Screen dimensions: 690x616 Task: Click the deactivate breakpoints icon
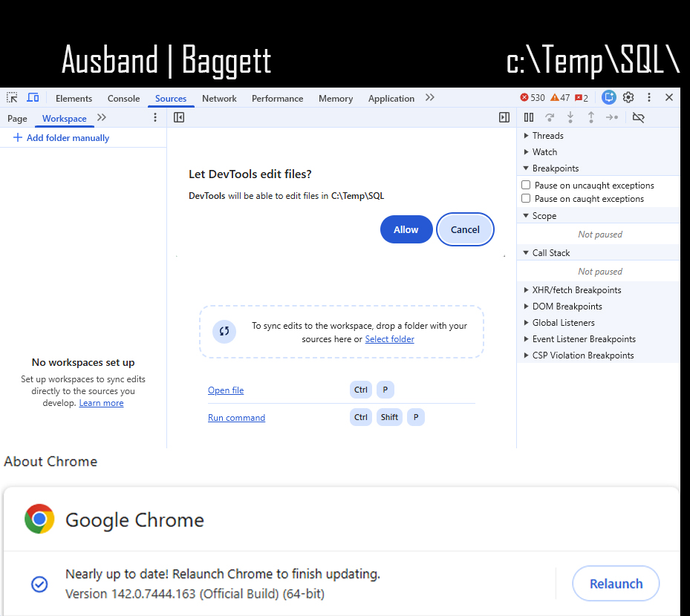[638, 117]
